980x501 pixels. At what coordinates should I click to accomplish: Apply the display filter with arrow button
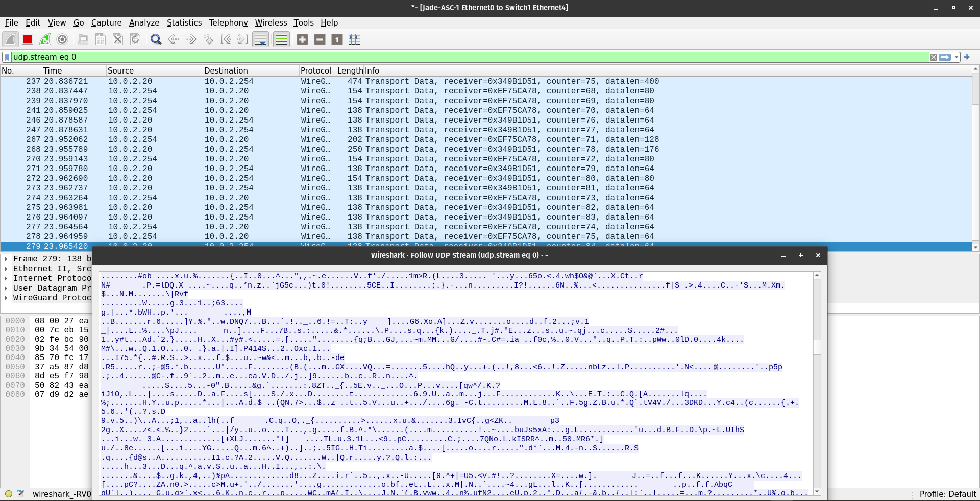945,57
